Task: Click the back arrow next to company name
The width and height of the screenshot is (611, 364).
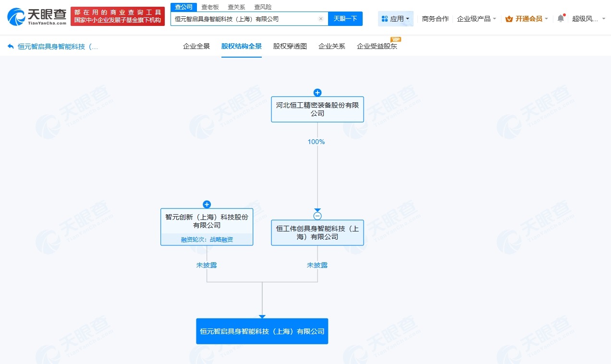Action: point(11,46)
